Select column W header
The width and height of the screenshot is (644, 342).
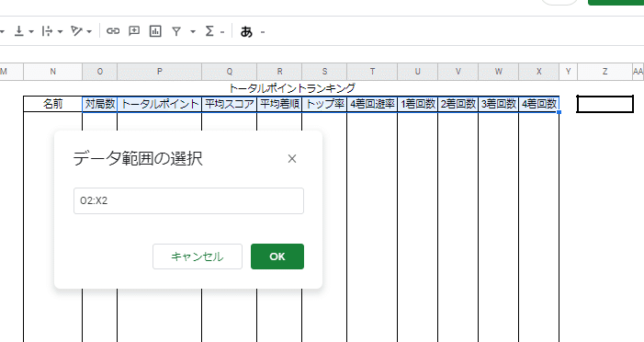(x=498, y=72)
